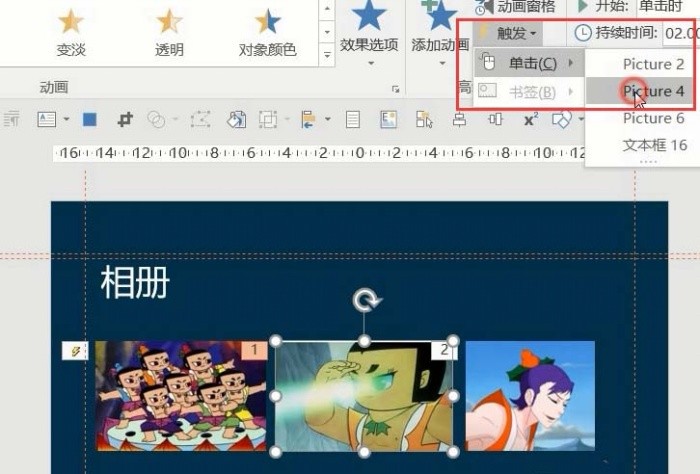Click the paragraph text direction icon
The width and height of the screenshot is (700, 474).
tap(12, 119)
